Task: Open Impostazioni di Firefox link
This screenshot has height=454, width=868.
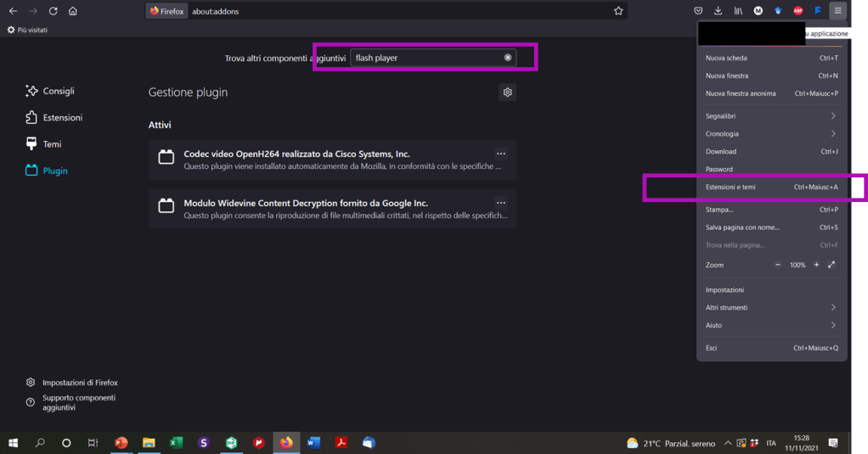Action: (80, 383)
